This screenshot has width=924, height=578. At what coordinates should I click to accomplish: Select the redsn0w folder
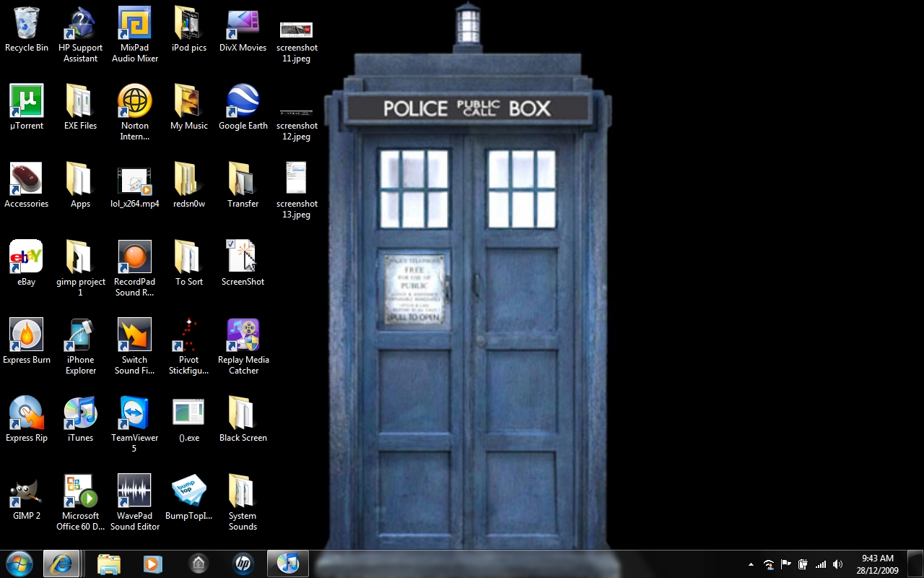(188, 179)
